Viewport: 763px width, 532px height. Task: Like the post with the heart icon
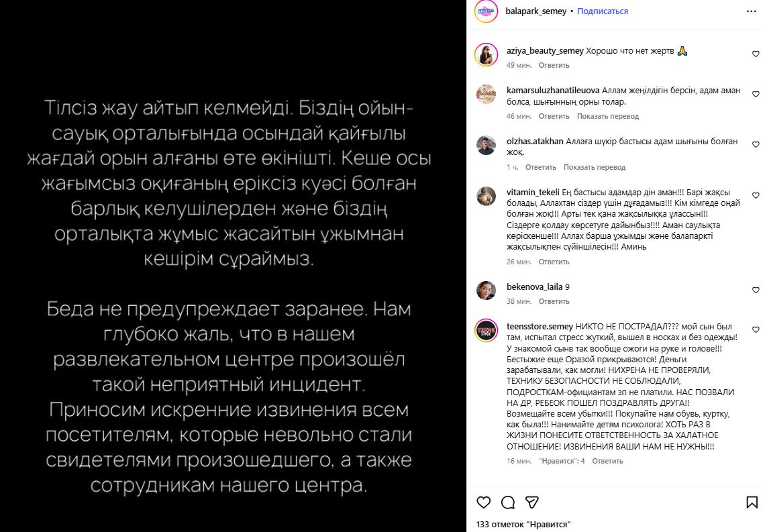click(483, 502)
